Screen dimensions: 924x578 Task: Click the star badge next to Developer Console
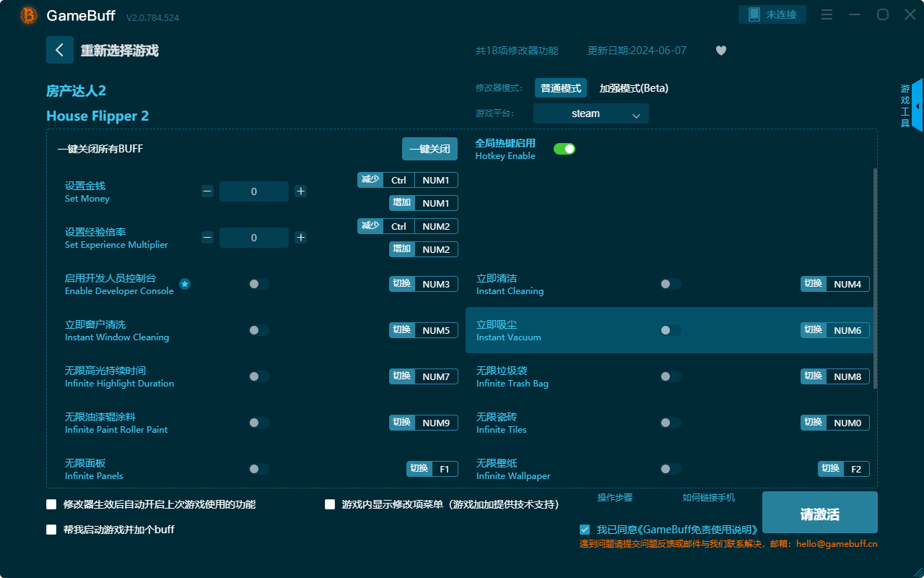(185, 284)
